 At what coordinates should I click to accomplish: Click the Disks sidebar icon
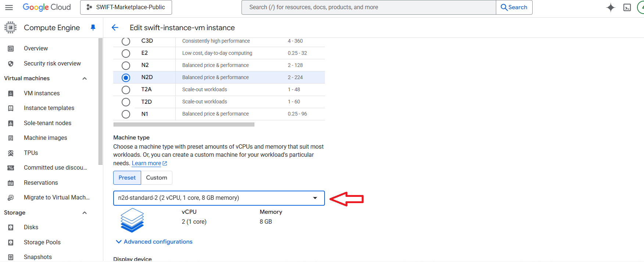[11, 227]
